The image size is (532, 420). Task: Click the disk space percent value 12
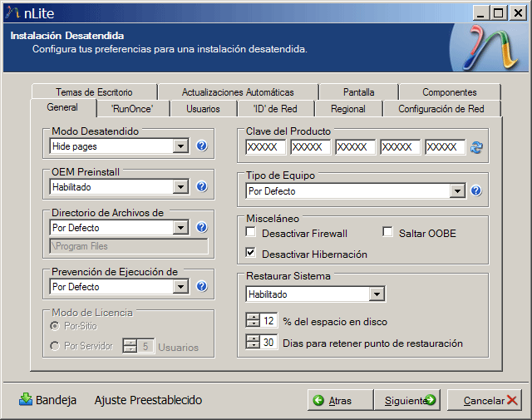coord(268,320)
